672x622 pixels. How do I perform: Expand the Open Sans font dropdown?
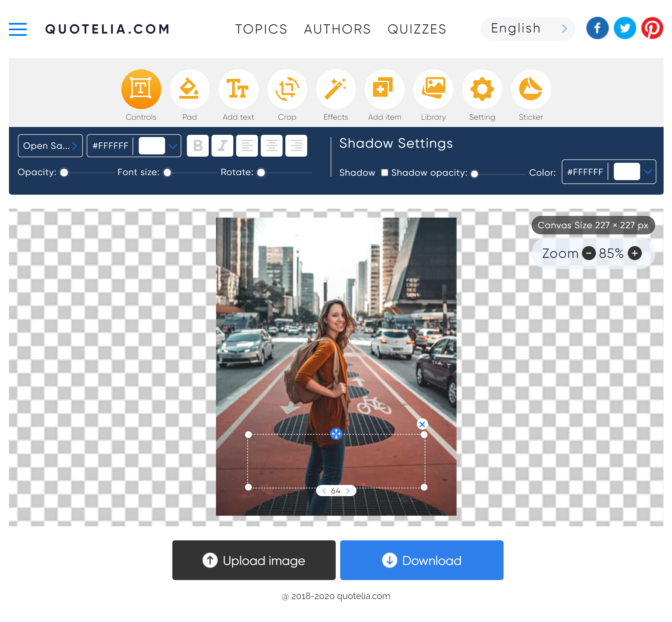[50, 146]
